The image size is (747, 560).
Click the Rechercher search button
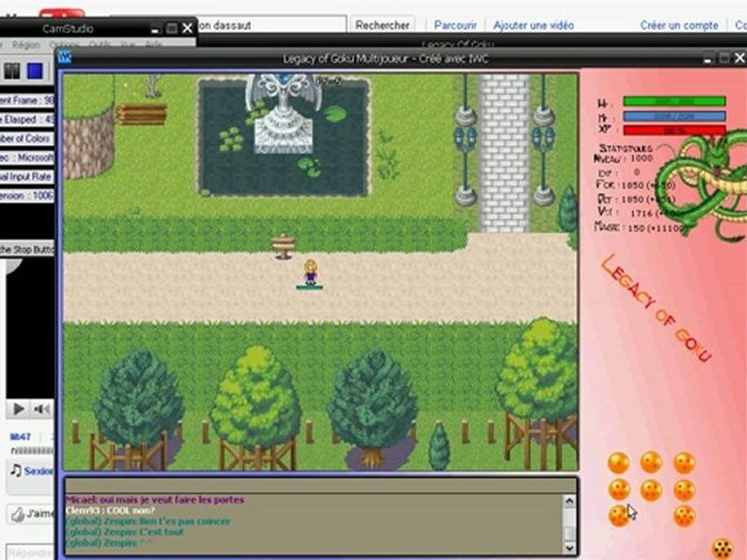(383, 25)
